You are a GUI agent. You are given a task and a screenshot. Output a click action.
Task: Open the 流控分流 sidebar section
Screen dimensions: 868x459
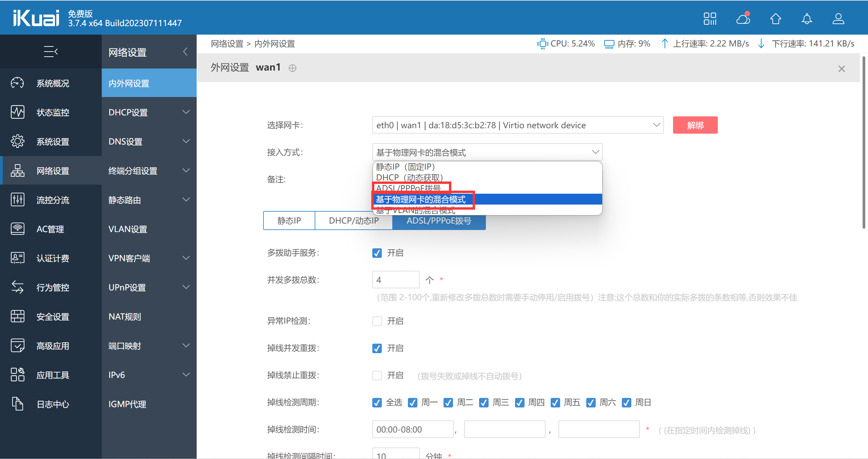tap(53, 200)
